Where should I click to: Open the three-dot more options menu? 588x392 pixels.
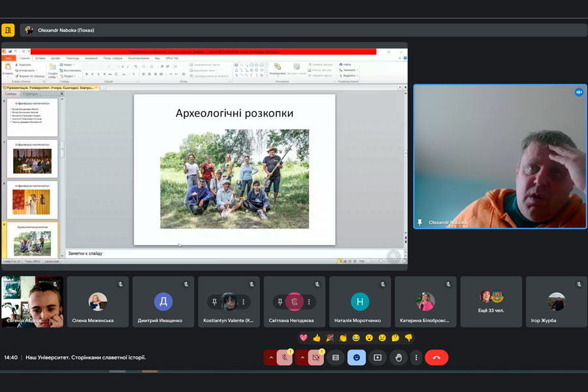click(x=416, y=357)
